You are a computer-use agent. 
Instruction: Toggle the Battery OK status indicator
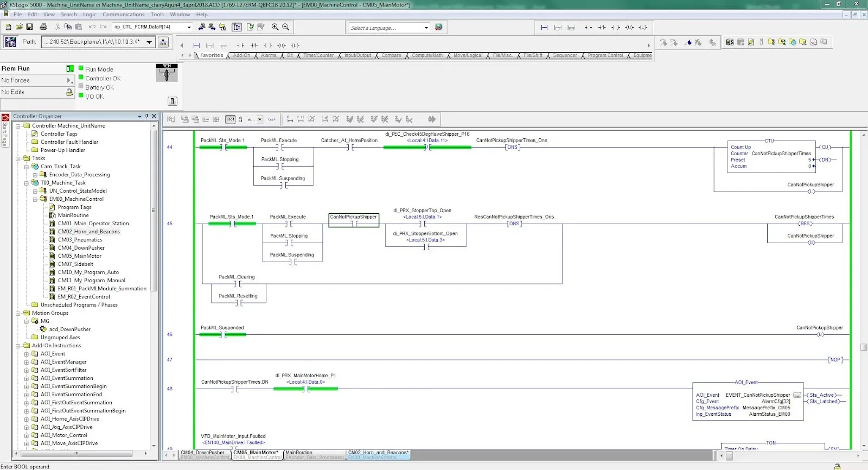tap(81, 87)
